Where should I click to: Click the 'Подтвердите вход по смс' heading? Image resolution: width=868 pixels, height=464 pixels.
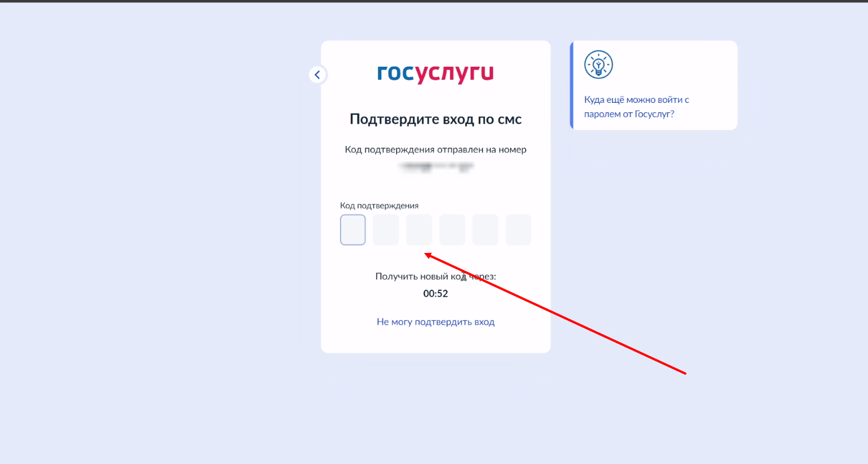[x=435, y=119]
